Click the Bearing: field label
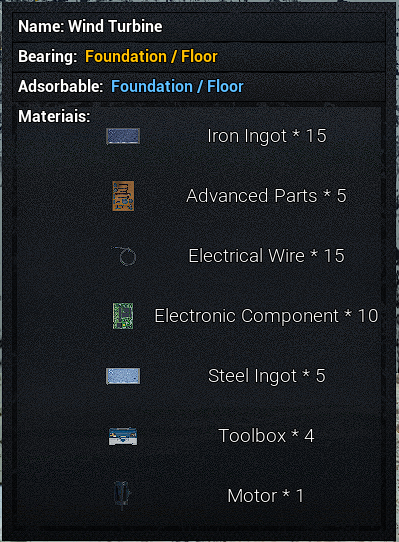 coord(48,56)
